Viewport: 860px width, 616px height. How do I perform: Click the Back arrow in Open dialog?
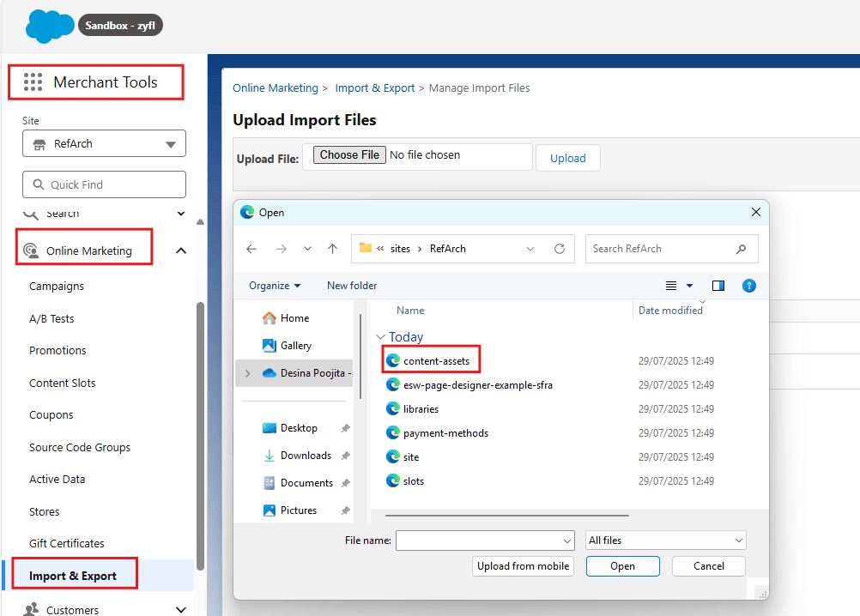(x=251, y=249)
